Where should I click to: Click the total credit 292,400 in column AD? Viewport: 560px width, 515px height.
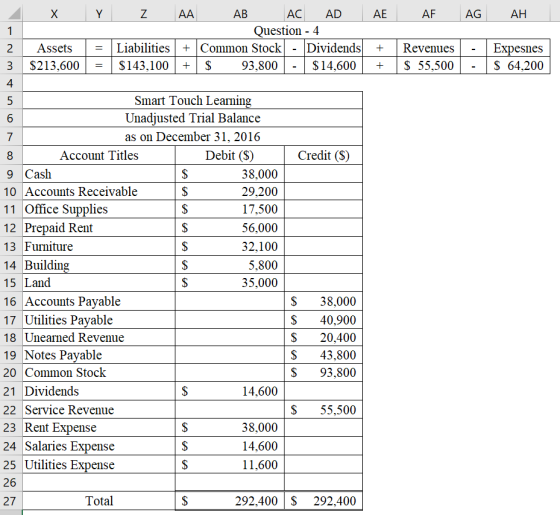click(x=324, y=501)
